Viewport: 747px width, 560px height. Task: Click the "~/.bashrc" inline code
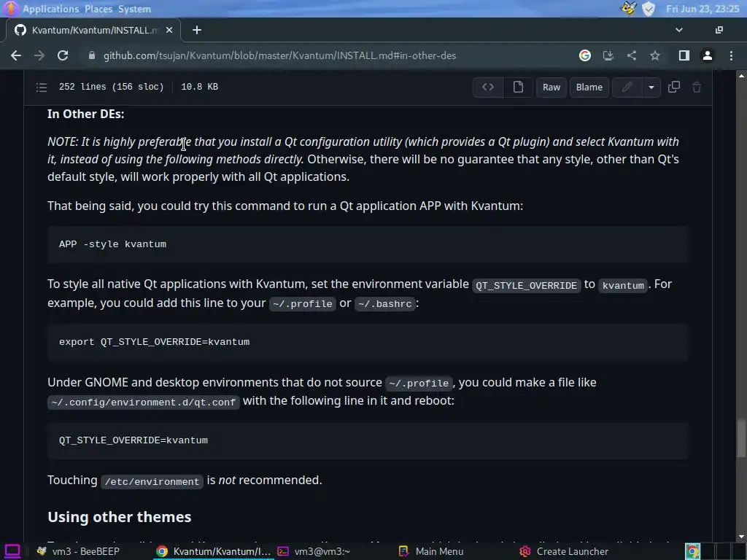coord(385,304)
